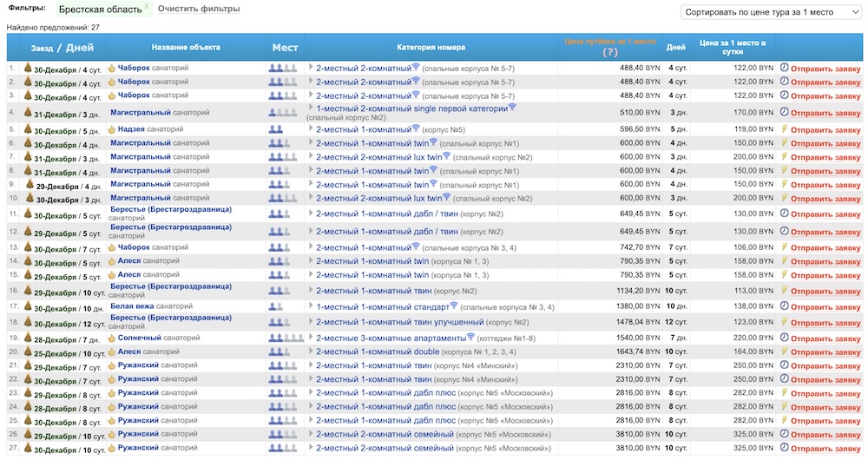Click the clock icon in row 4
This screenshot has width=868, height=460.
(784, 112)
